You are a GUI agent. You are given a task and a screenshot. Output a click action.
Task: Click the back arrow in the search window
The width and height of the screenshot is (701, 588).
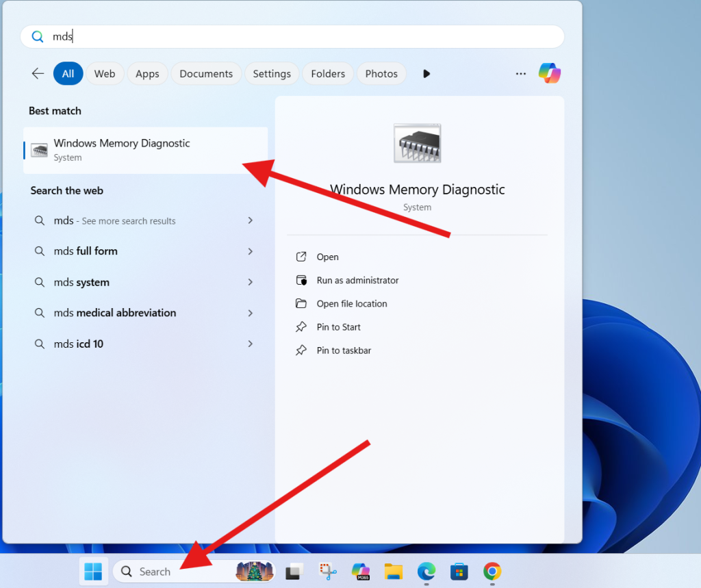tap(38, 73)
